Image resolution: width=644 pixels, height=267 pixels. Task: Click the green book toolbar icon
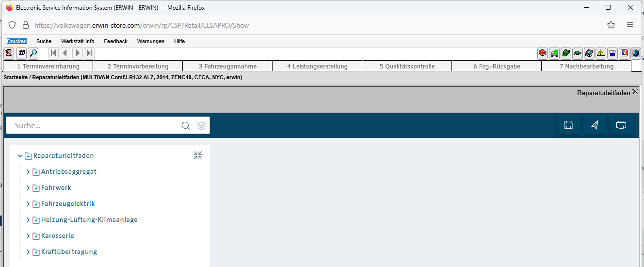point(566,53)
